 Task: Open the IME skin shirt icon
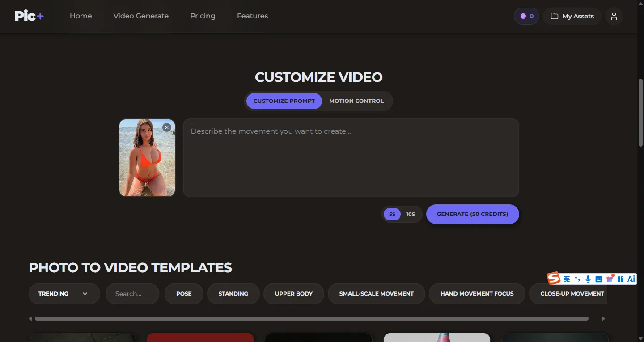coord(610,279)
